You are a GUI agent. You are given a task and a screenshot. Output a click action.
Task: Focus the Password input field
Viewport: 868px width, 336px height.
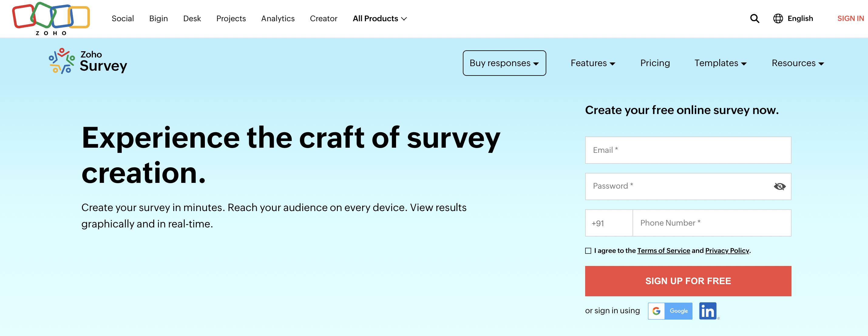point(688,186)
